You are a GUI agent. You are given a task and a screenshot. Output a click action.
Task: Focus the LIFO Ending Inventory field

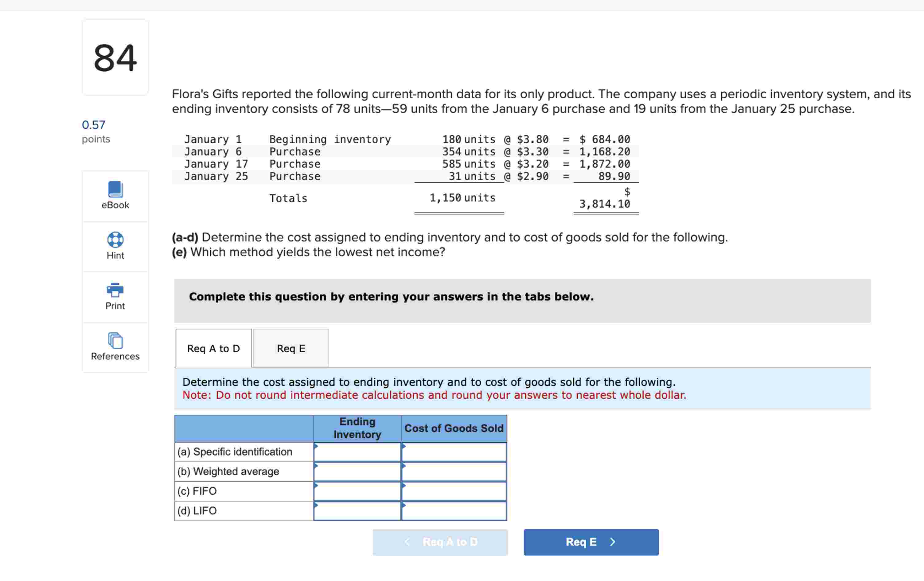(x=357, y=511)
